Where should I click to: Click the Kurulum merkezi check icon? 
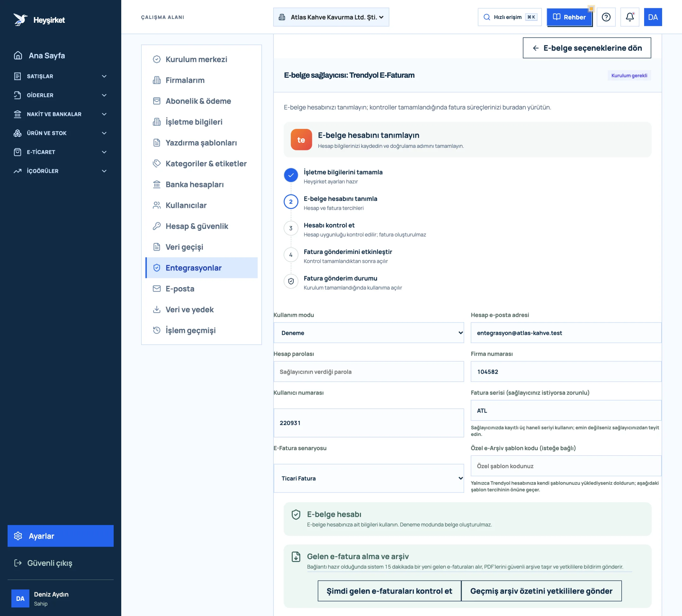coord(157,59)
